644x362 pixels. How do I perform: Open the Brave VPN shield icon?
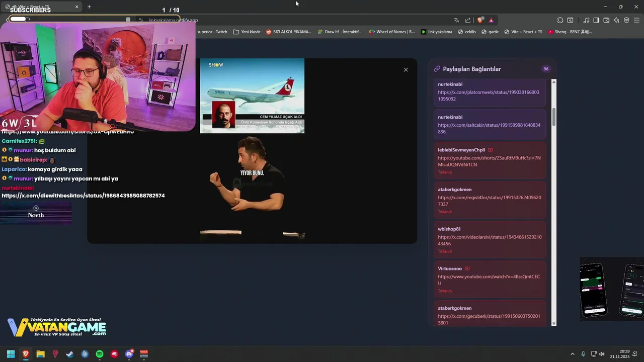[x=626, y=20]
